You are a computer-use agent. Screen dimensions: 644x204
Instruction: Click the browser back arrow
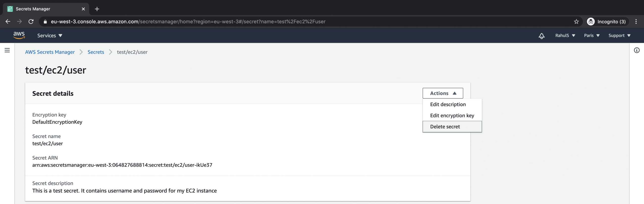point(8,22)
